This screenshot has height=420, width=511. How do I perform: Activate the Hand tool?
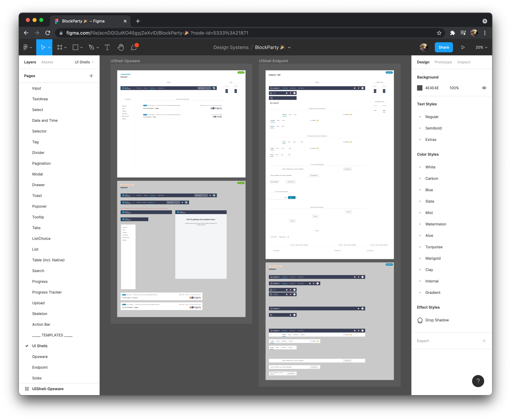(x=120, y=47)
